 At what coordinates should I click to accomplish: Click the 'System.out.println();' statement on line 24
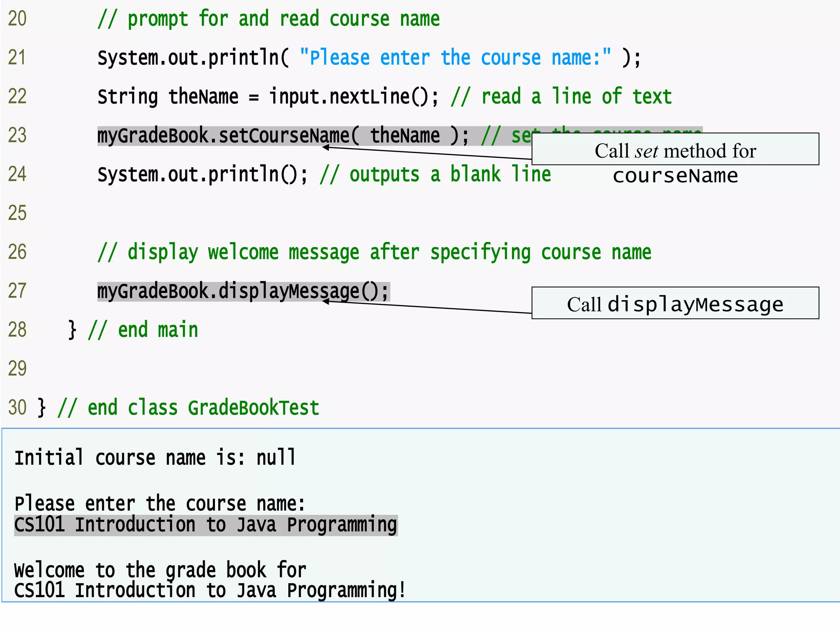pos(203,175)
